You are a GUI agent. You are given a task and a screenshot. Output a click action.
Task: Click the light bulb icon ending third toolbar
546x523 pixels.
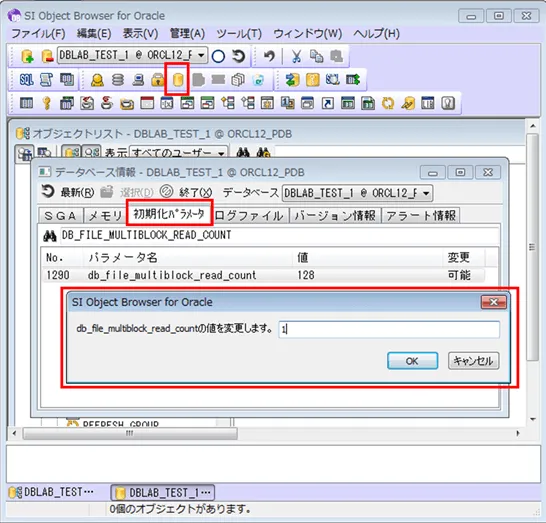(x=448, y=103)
